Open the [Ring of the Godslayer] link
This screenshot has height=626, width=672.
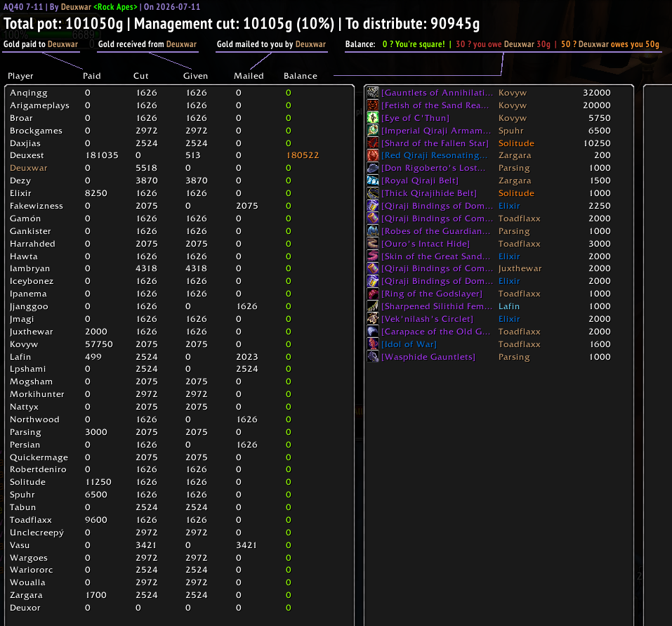point(432,294)
